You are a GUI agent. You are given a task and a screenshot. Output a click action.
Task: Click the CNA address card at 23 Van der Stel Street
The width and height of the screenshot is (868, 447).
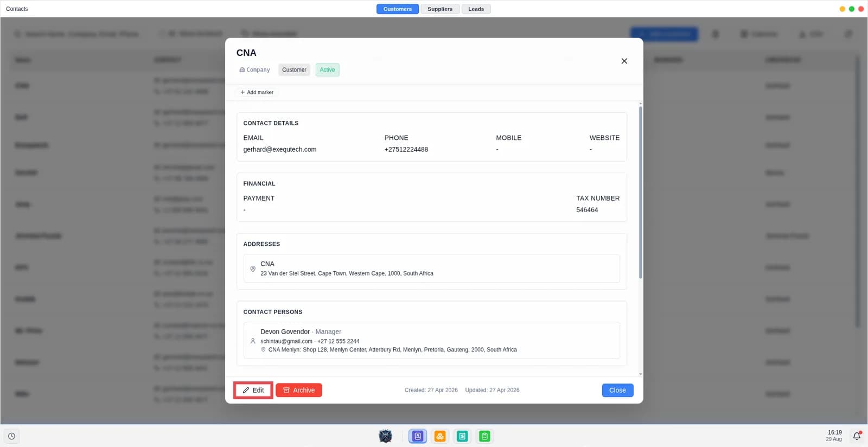431,269
